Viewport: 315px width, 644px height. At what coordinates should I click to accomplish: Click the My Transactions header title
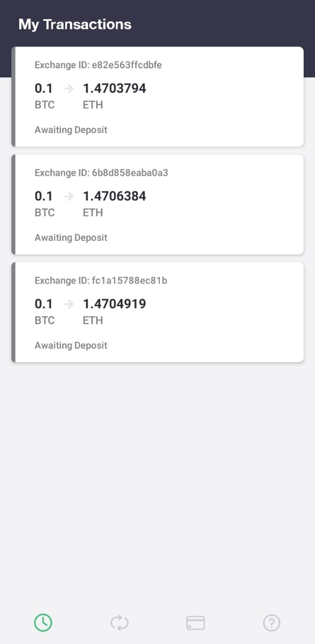coord(75,25)
